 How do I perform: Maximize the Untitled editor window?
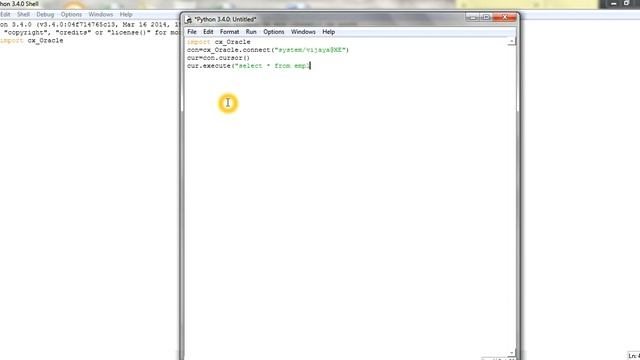tap(486, 18)
